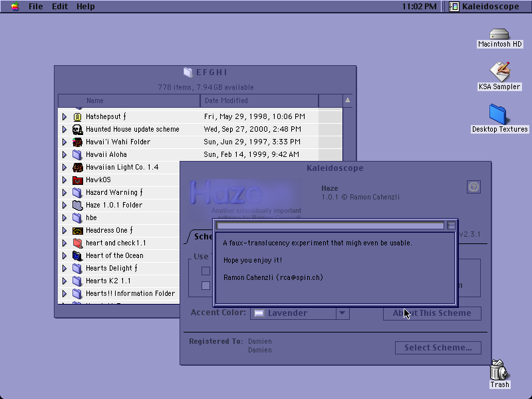Viewport: 532px width, 399px height.
Task: Click the Select Scheme... button
Action: pyautogui.click(x=438, y=348)
